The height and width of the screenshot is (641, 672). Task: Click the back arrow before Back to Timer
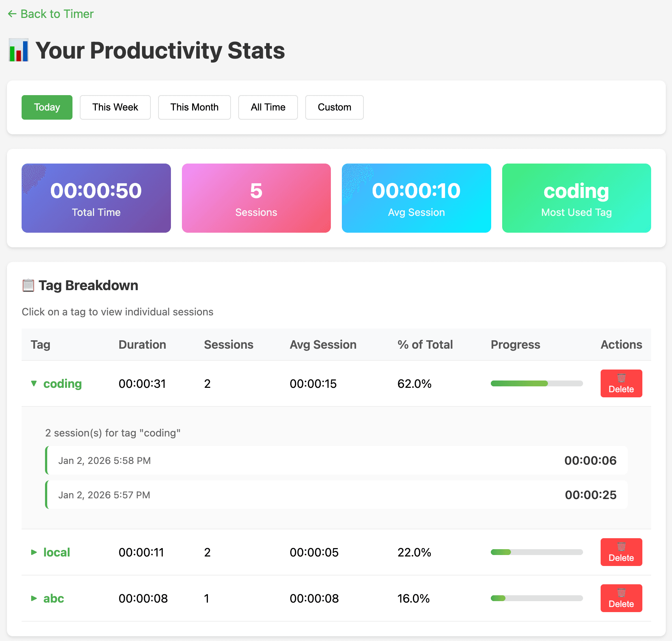tap(12, 14)
